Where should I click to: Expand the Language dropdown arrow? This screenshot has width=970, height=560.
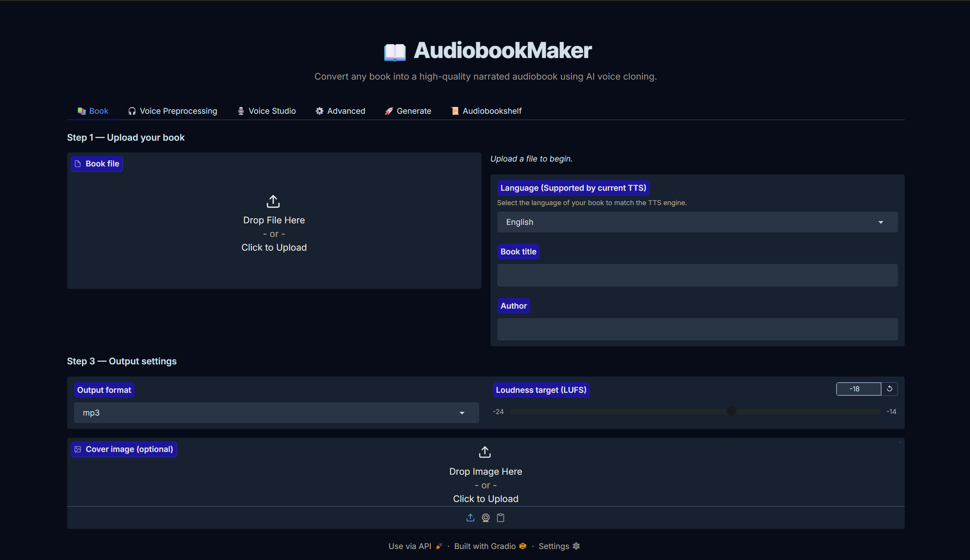(881, 222)
